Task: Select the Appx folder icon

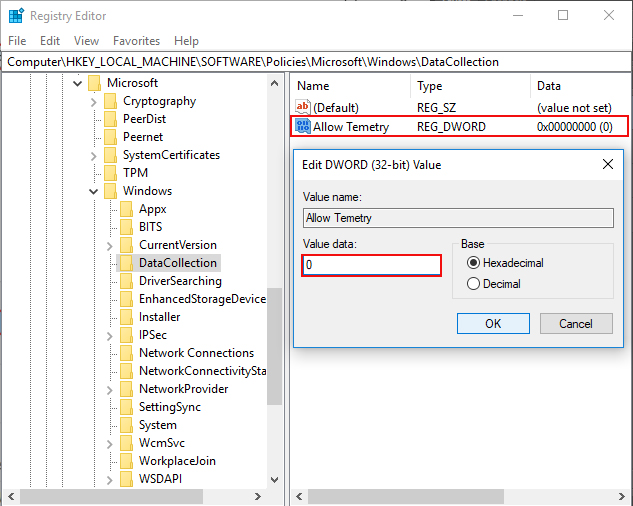Action: point(126,209)
